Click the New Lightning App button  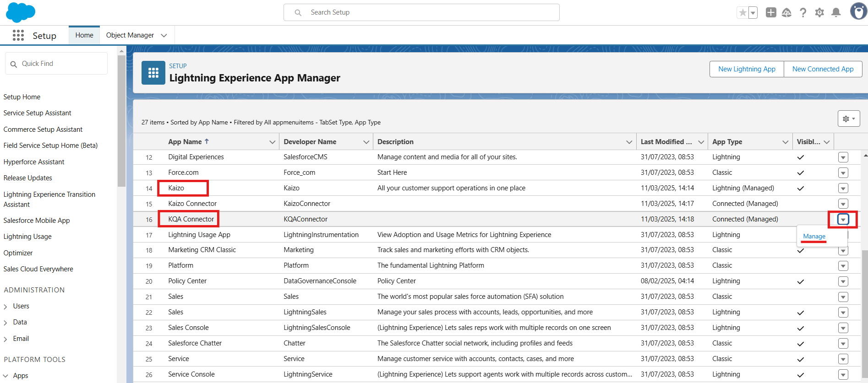click(747, 69)
